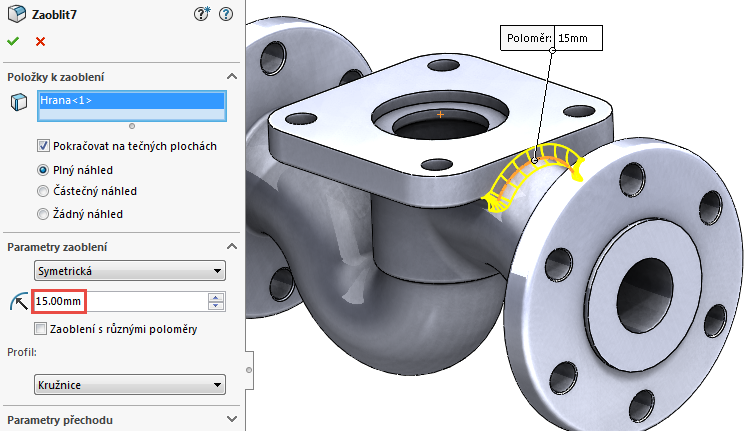The image size is (750, 431).
Task: Click the Zaoblit7 feature cube icon
Action: point(17,14)
